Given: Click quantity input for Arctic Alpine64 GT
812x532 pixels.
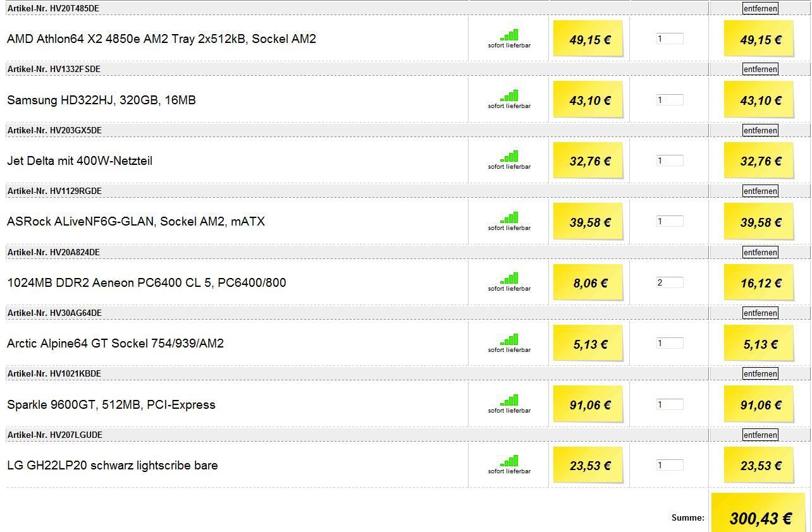Looking at the screenshot, I should [669, 343].
